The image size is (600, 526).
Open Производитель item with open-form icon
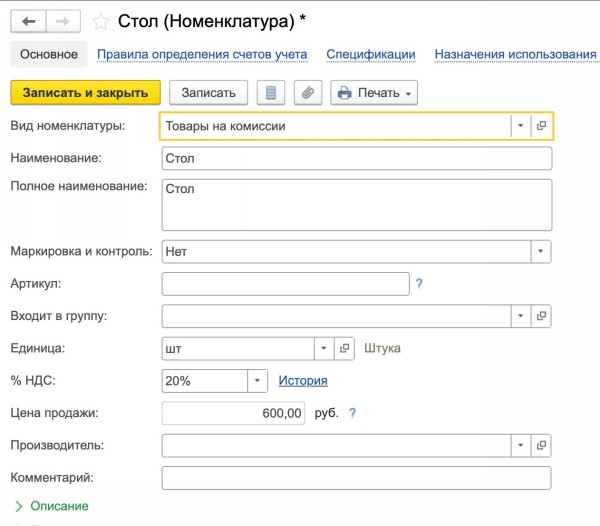[x=541, y=445]
